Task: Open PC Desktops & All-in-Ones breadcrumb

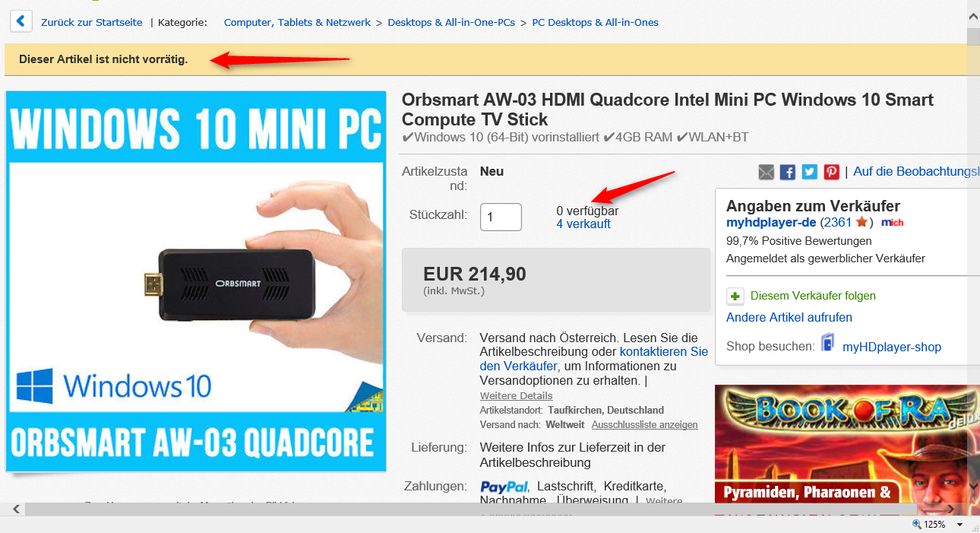Action: pyautogui.click(x=595, y=22)
